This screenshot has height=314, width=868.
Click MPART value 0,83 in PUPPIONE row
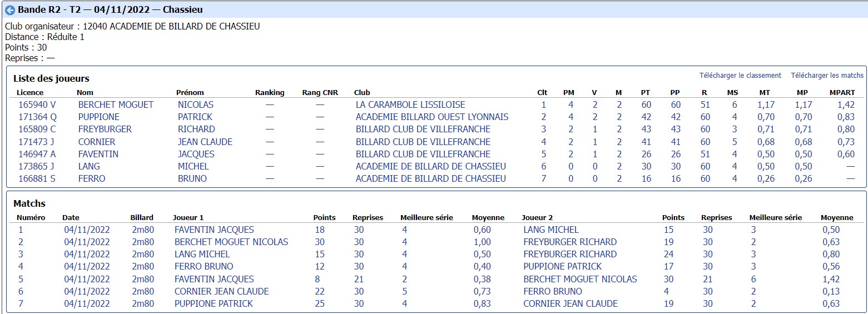(846, 117)
